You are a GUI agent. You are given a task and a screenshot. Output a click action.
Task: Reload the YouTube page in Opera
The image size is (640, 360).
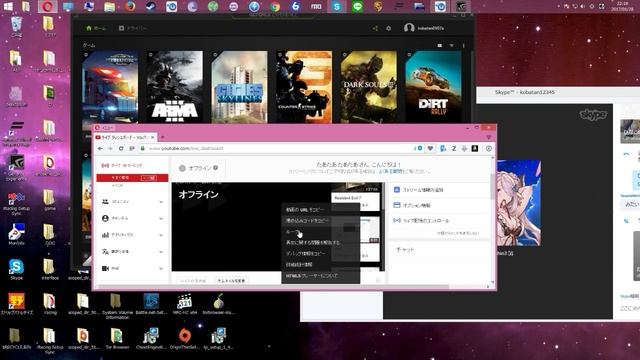point(121,149)
